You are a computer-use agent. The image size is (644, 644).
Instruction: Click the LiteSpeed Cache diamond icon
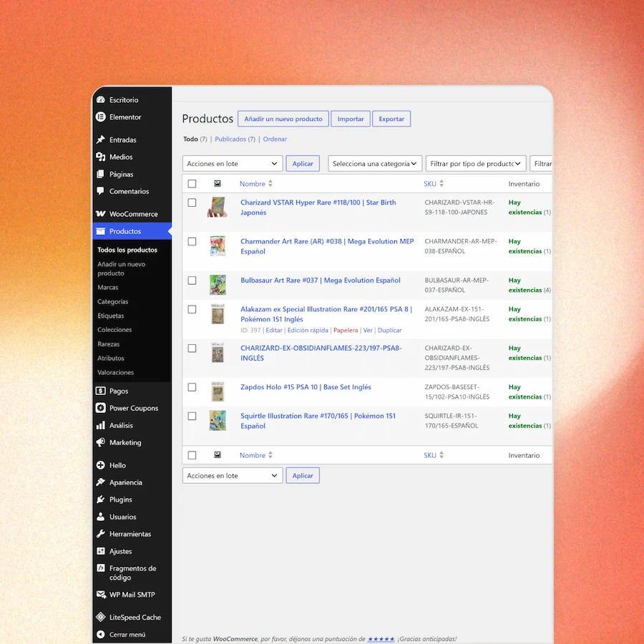click(101, 617)
